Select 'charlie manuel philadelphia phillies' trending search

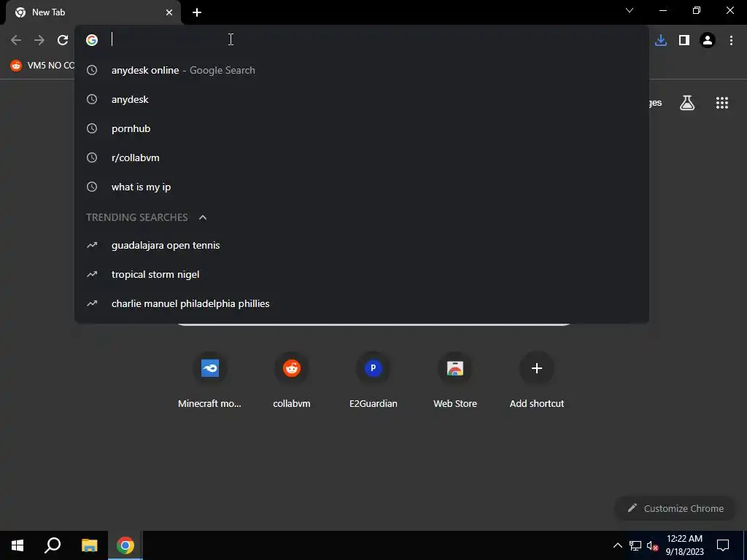coord(362,303)
